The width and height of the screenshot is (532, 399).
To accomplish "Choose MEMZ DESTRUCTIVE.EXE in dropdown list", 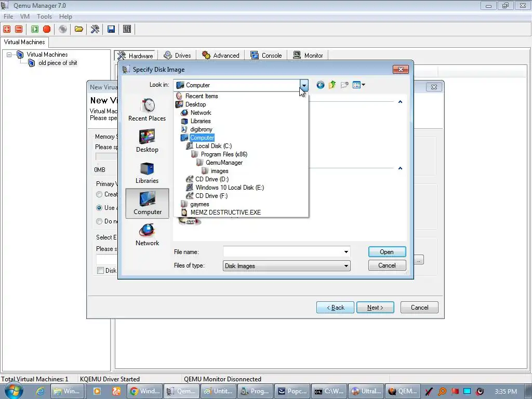I will (x=225, y=212).
